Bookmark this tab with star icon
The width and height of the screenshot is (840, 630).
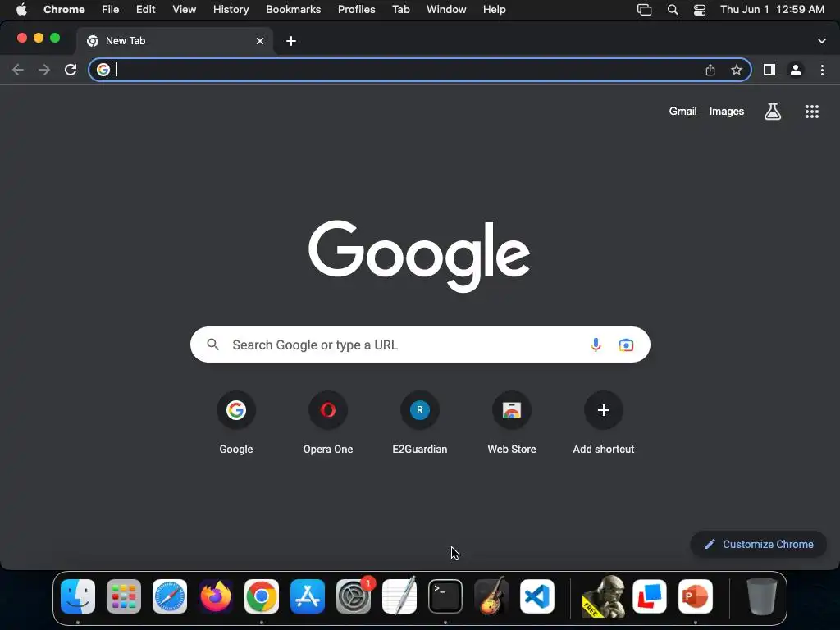[x=737, y=70]
